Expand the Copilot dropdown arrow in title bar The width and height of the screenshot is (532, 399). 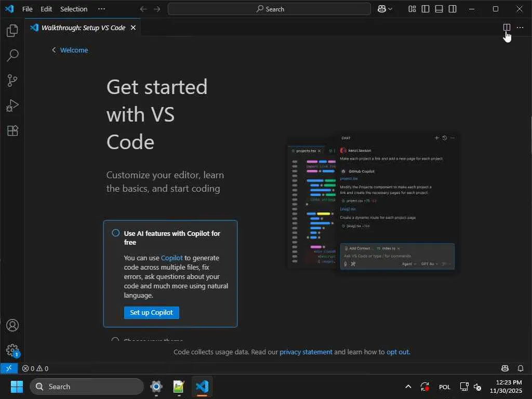pyautogui.click(x=390, y=9)
